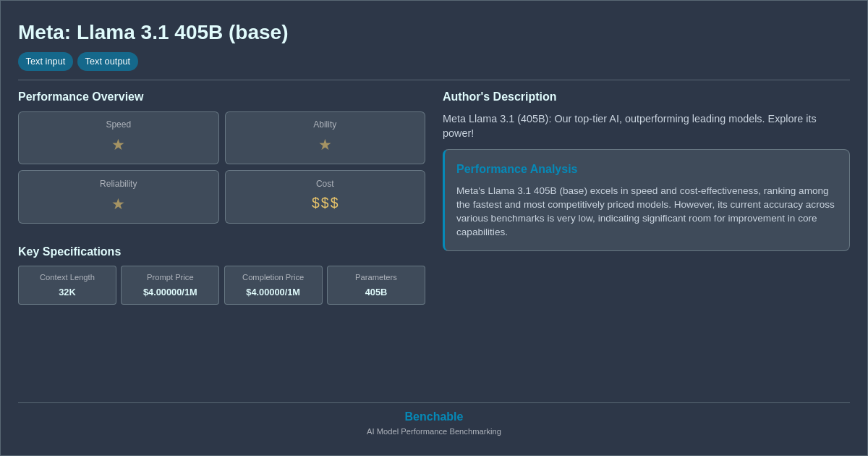868x456 pixels.
Task: Click the Performance Analysis highlight bar
Action: [443, 200]
